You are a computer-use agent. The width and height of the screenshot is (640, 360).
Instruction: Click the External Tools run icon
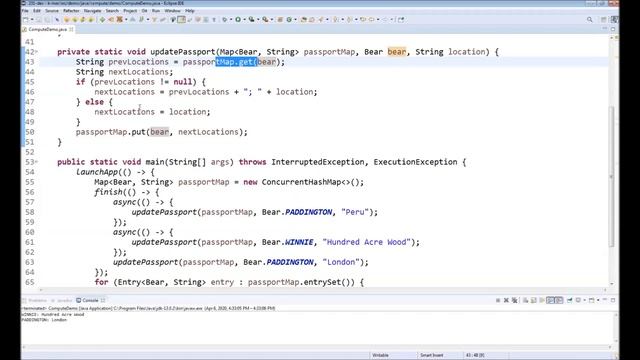click(x=265, y=19)
